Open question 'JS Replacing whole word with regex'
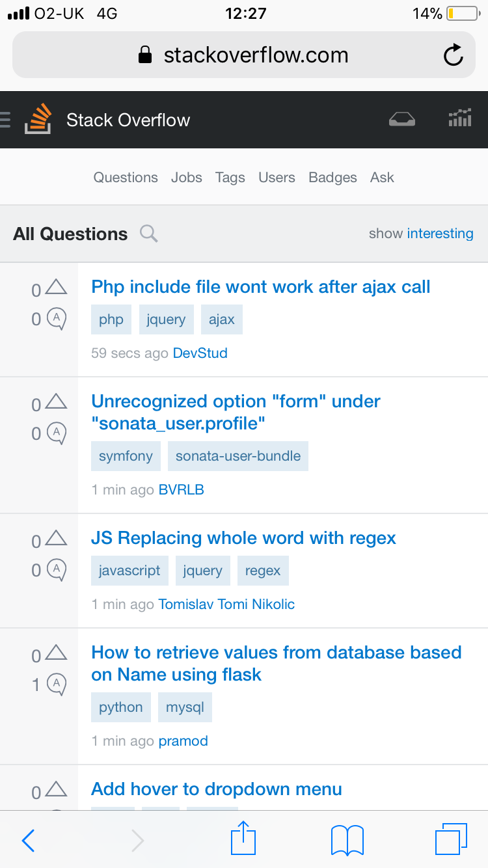Screen dimensions: 488x868 click(x=243, y=538)
